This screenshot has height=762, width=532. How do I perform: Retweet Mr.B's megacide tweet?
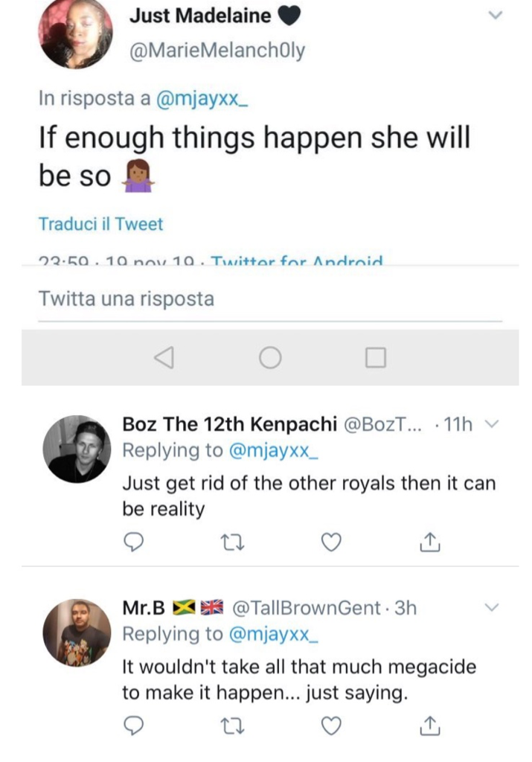pos(231,725)
